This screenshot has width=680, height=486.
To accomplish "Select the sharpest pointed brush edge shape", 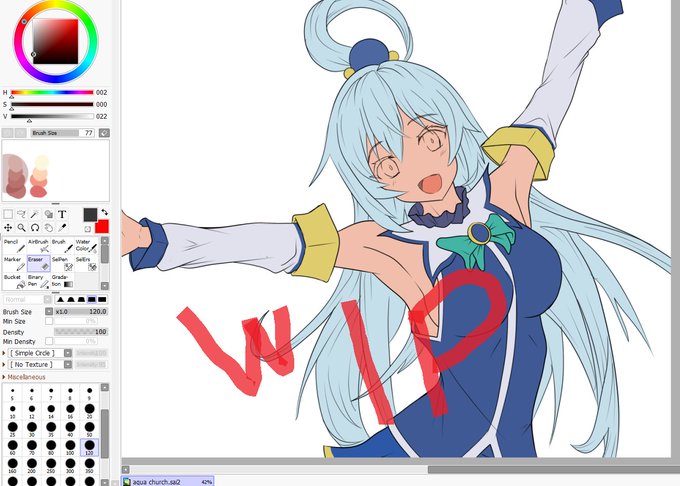I will pos(60,299).
